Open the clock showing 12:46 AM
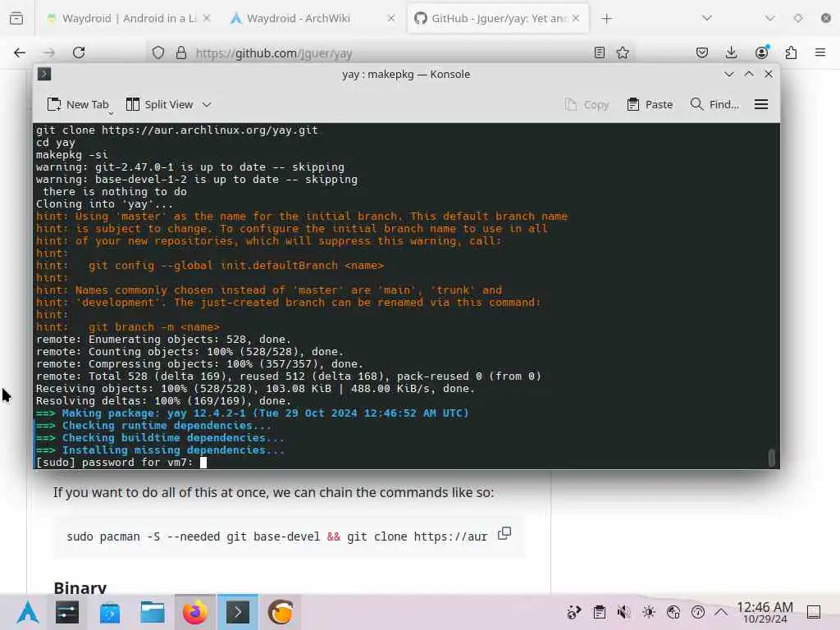The height and width of the screenshot is (630, 840). [x=765, y=612]
